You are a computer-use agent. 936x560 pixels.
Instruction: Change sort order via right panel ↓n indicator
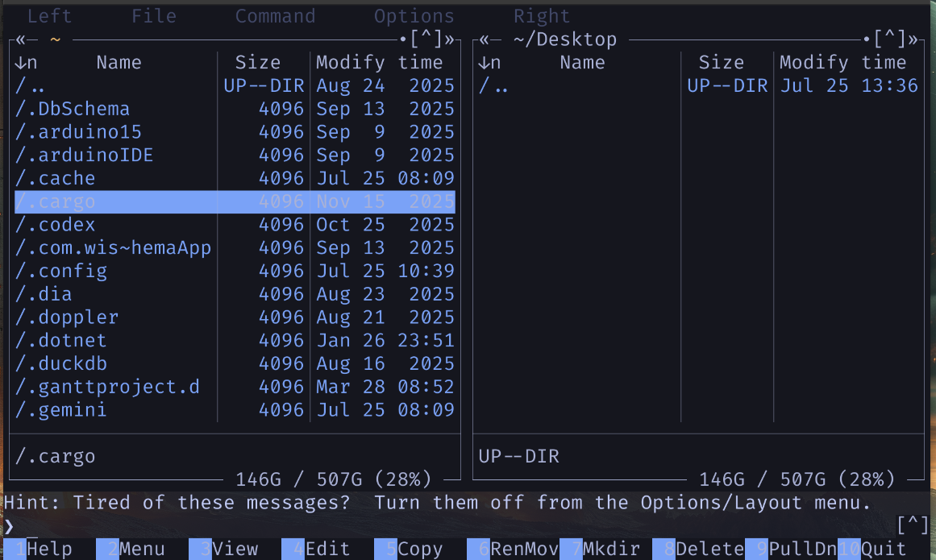pos(489,63)
